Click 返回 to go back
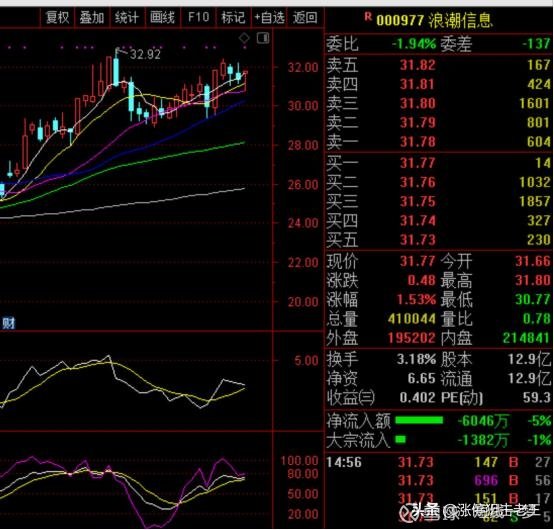Image resolution: width=554 pixels, height=530 pixels. click(305, 17)
